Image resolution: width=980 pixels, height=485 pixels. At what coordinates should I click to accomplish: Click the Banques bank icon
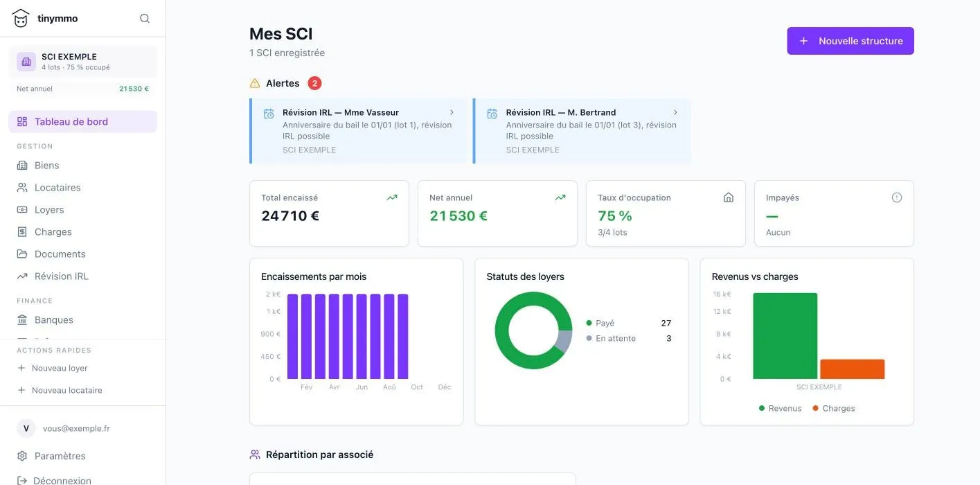click(22, 320)
